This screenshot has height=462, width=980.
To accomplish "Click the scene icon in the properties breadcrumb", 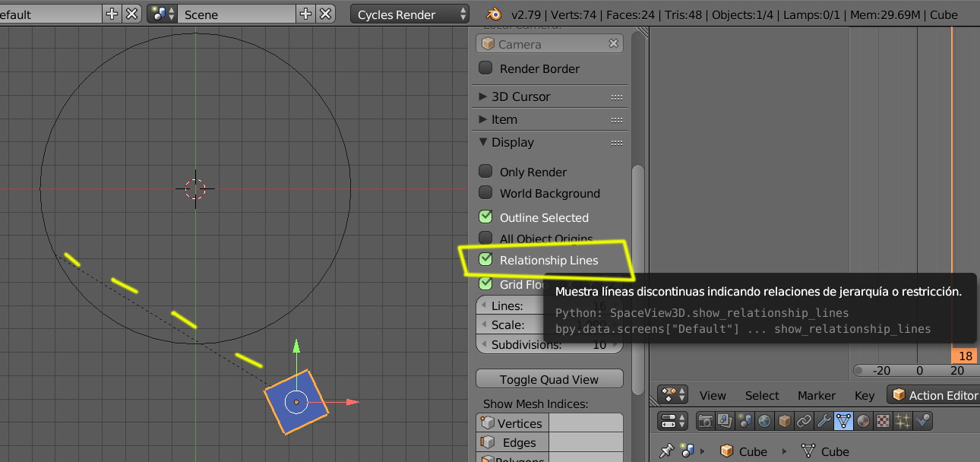I will click(688, 451).
